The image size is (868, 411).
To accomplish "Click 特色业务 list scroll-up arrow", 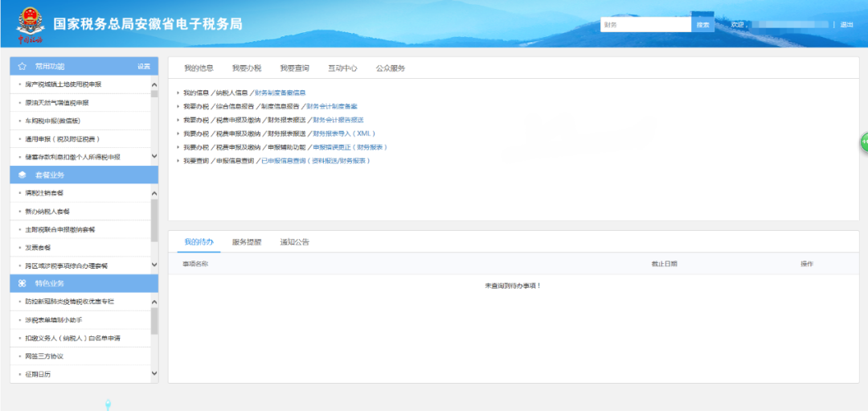I will [x=154, y=302].
